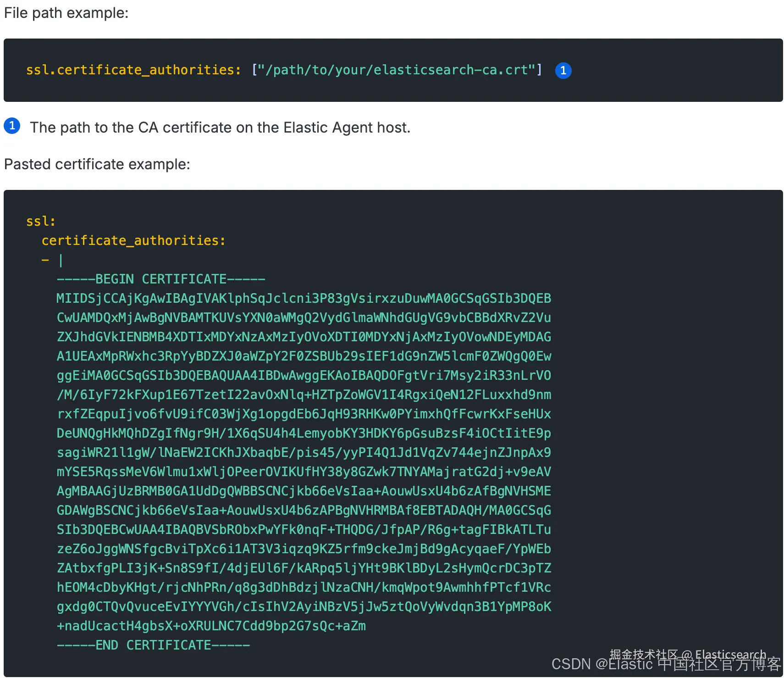Click the certificate line starting "rxfZEqpuIjvo"
Image resolution: width=784 pixels, height=678 pixels.
(x=304, y=414)
